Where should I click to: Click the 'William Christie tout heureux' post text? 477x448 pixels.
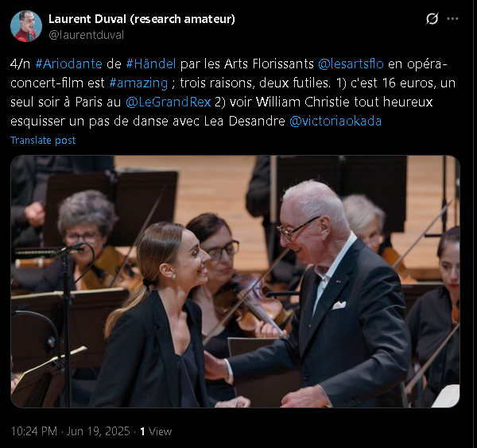coord(344,102)
